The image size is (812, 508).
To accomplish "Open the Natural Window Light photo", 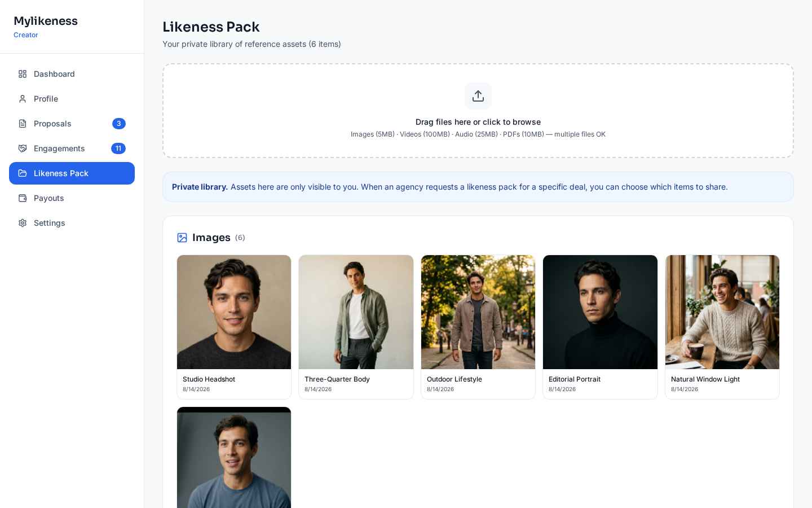I will [x=722, y=312].
